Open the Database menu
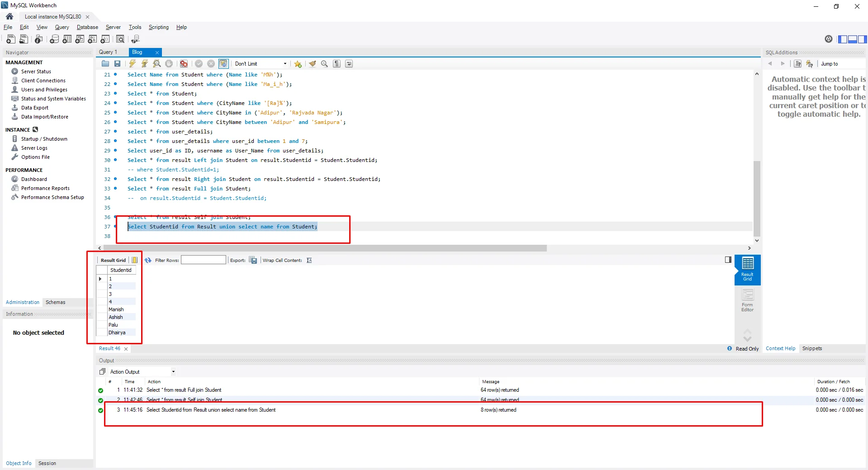 (x=87, y=27)
